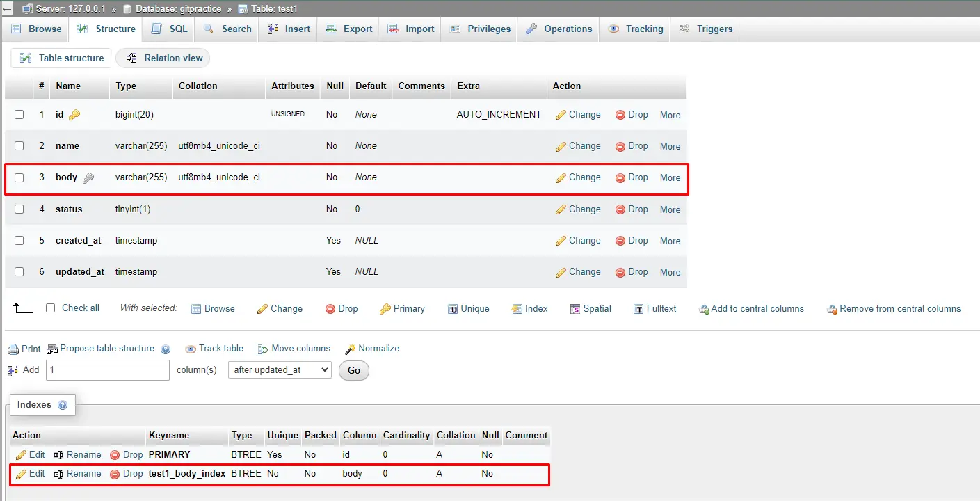Click the Go button
The width and height of the screenshot is (980, 501).
coord(354,371)
